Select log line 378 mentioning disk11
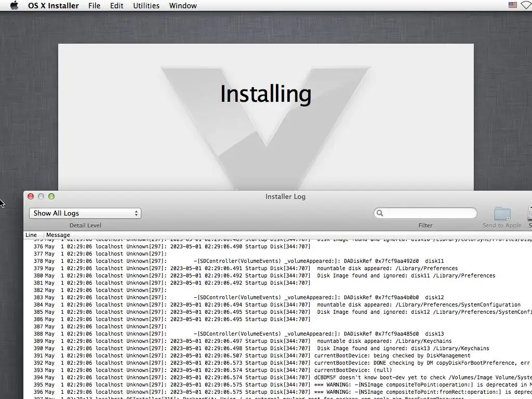 click(x=278, y=261)
